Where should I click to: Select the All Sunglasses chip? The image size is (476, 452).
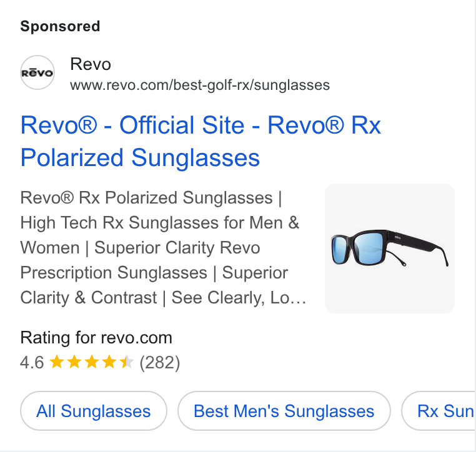(x=94, y=411)
